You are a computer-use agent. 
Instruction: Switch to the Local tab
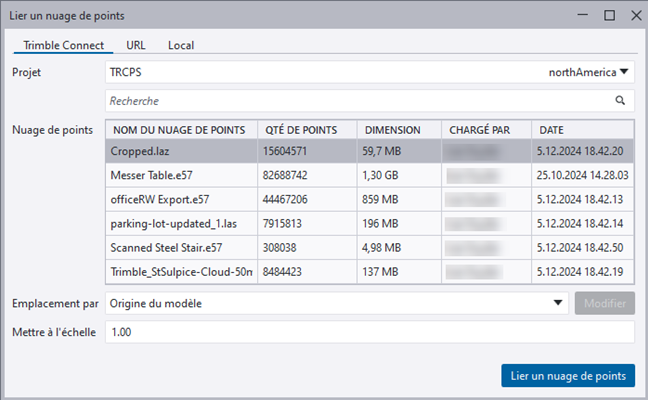click(x=181, y=45)
